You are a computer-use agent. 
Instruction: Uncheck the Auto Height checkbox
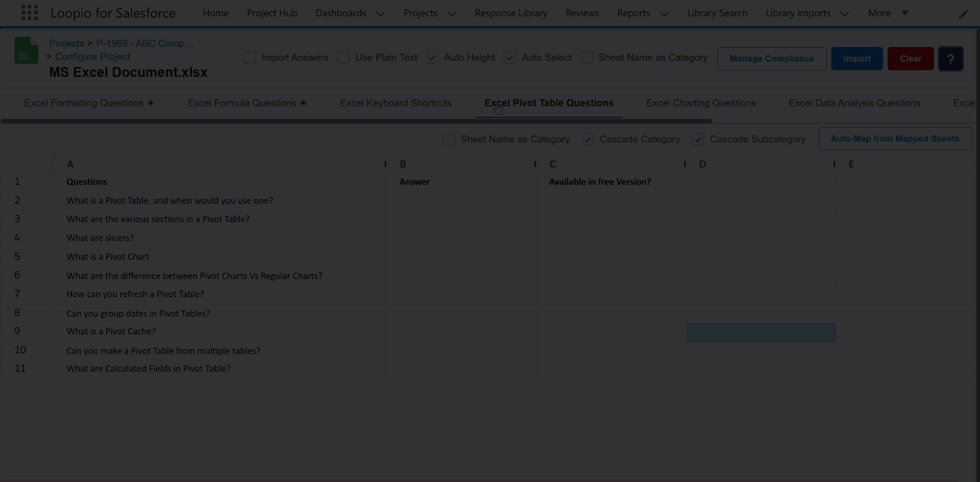click(432, 58)
